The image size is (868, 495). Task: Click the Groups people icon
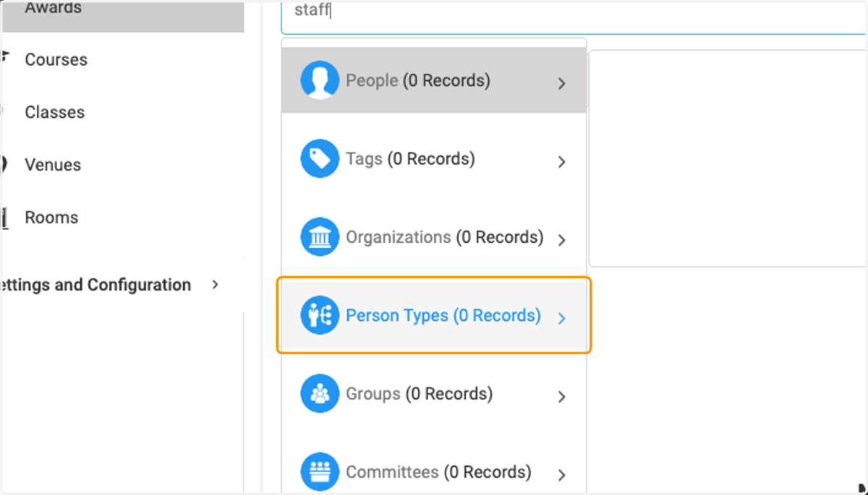(x=319, y=394)
